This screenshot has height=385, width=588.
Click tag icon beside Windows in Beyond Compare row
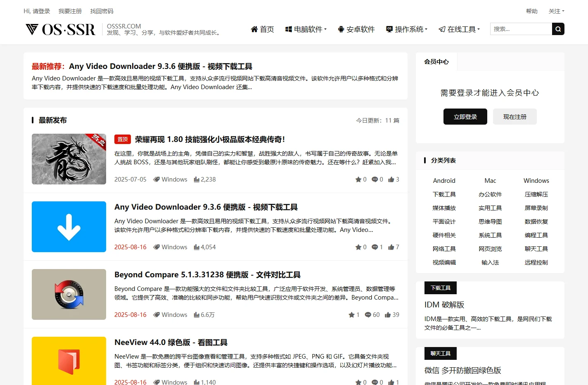click(x=156, y=315)
